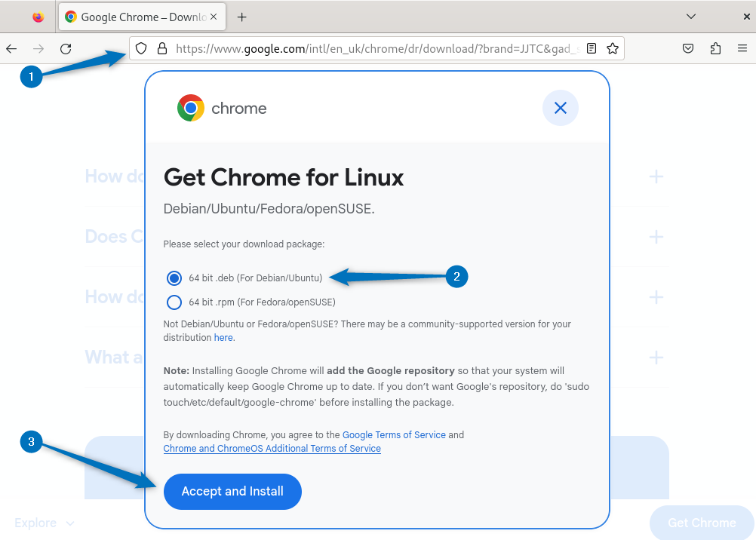Click the URL address field

377,49
